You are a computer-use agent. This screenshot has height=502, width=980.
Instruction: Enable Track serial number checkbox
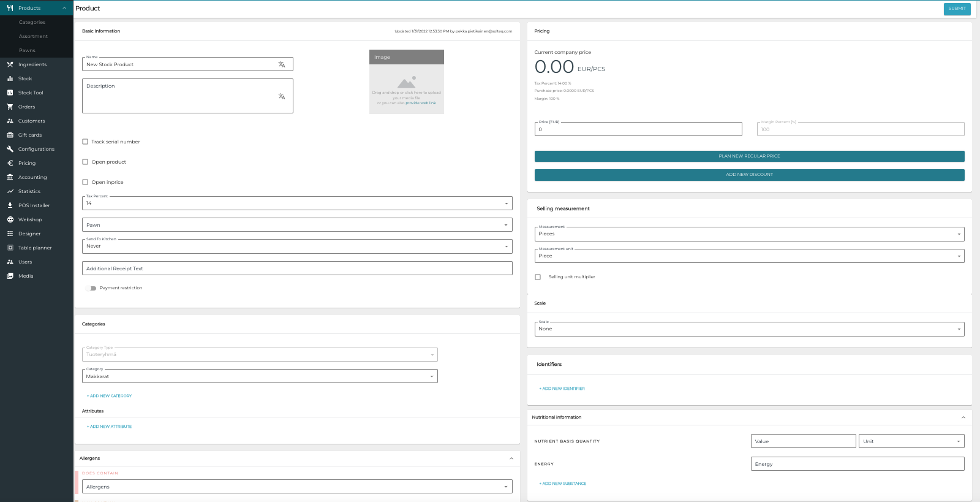tap(85, 142)
